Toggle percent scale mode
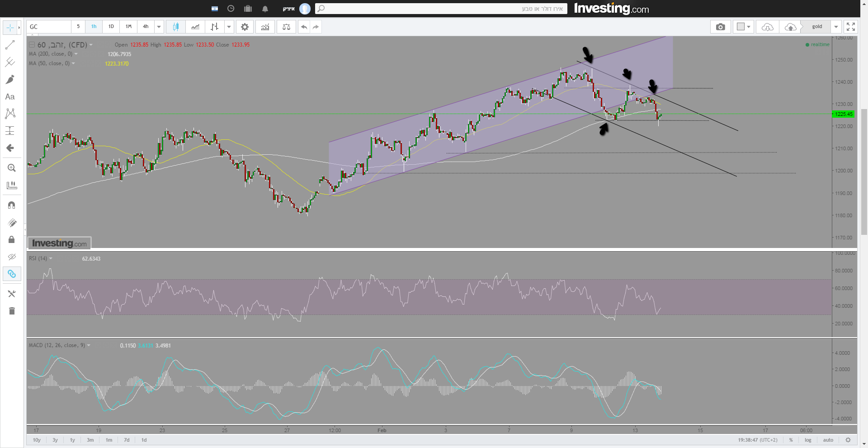This screenshot has width=868, height=448. tap(791, 440)
